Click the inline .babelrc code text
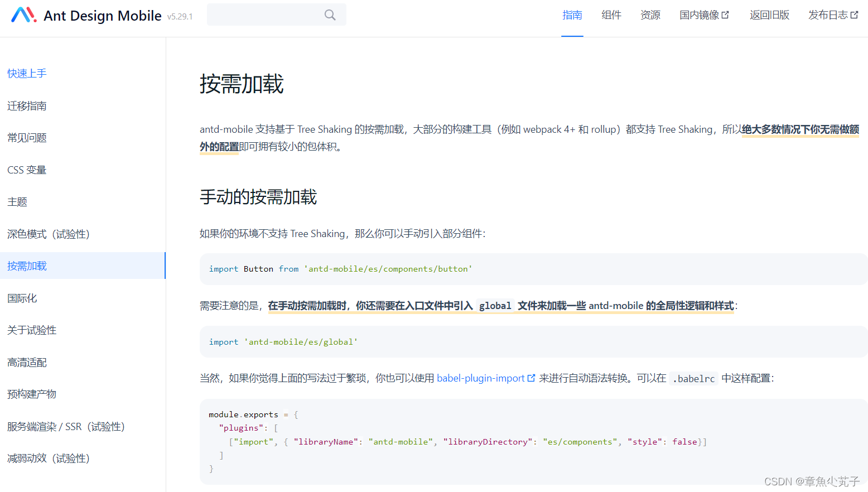This screenshot has width=868, height=492. click(693, 379)
